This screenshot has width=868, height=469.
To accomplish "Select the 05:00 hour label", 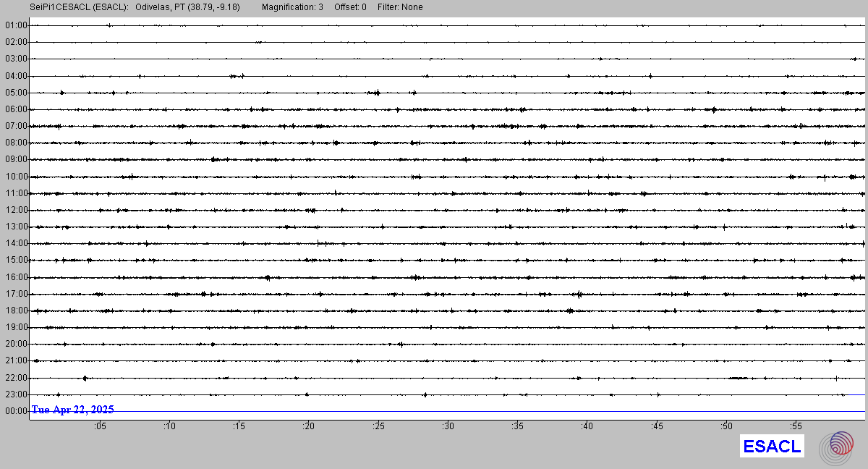I will point(16,93).
